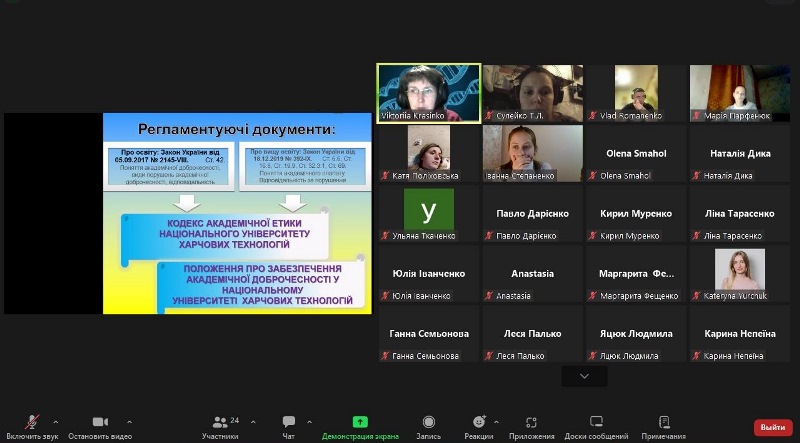Stop video with the camera icon
Viewport: 800px width, 443px height.
point(100,422)
